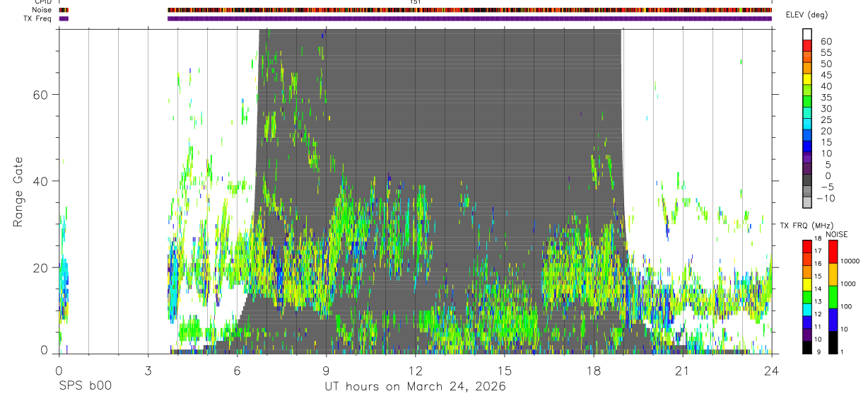Click yellow-orange 1000 segment of NOISE color bar
This screenshot has height=401, width=868.
coord(833,274)
